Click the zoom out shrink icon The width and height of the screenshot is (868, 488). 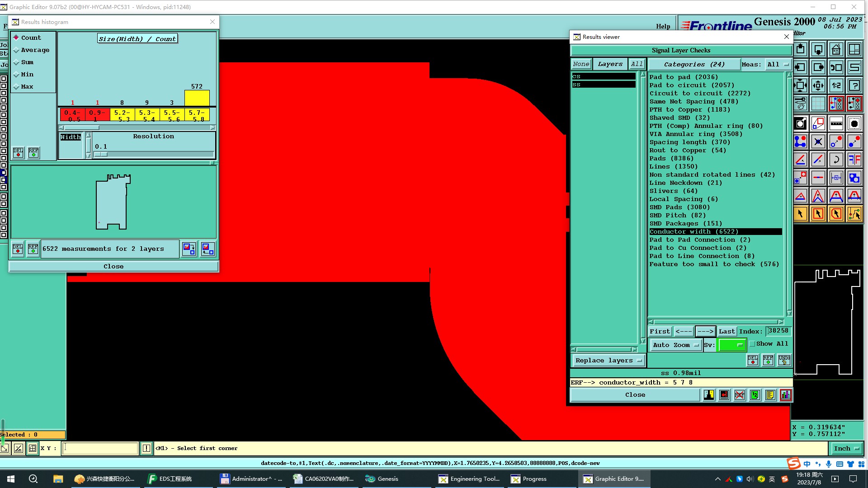818,85
